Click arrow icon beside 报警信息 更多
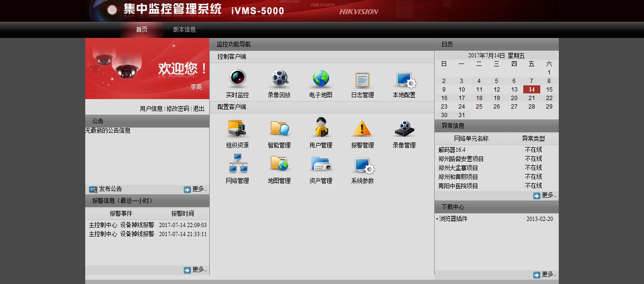Viewport: 644px width, 284px height. 187,270
